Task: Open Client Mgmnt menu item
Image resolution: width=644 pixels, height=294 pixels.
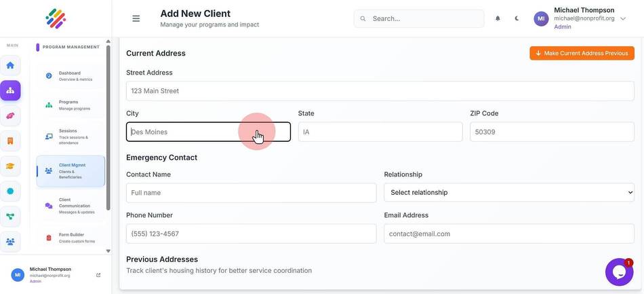Action: pos(71,171)
